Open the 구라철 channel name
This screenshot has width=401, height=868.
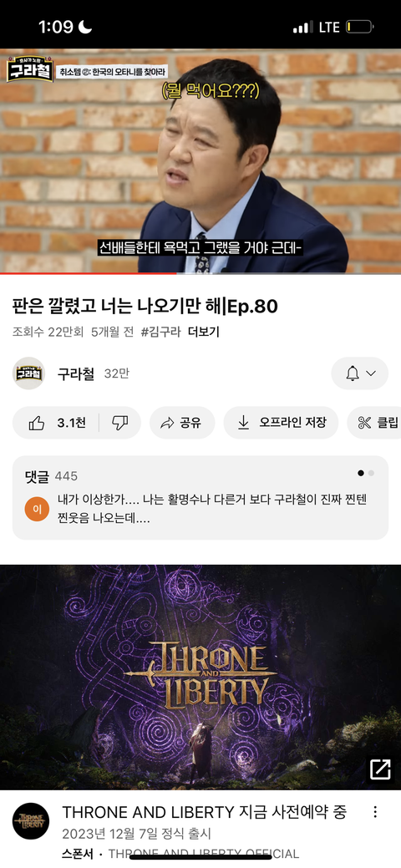click(x=76, y=374)
